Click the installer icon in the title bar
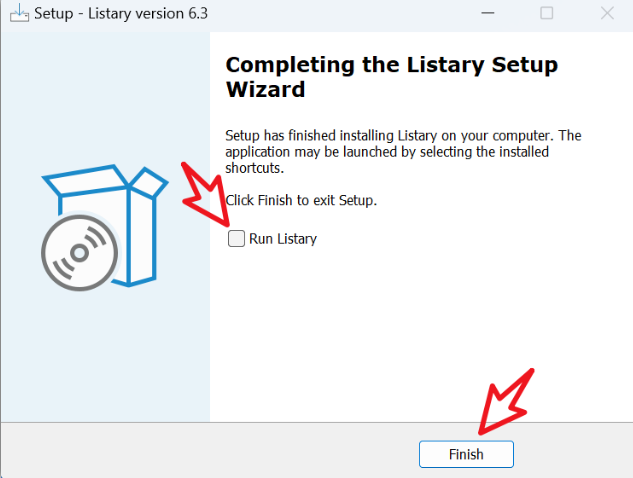 point(19,13)
